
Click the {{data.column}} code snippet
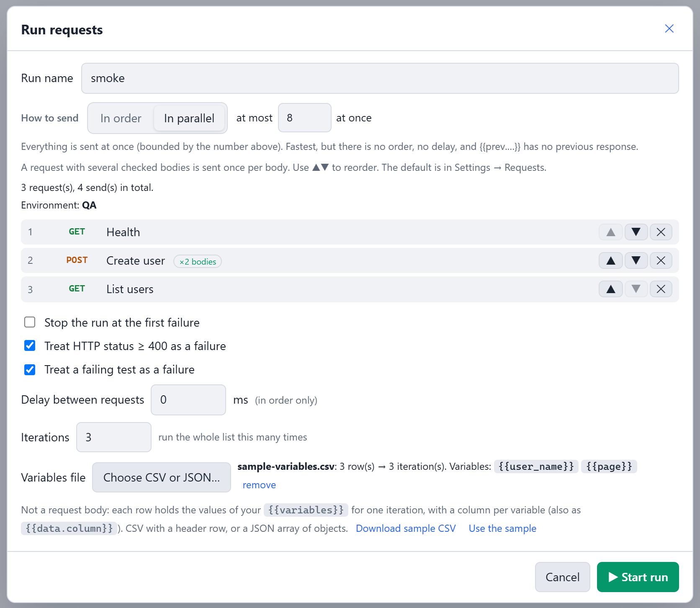click(69, 528)
